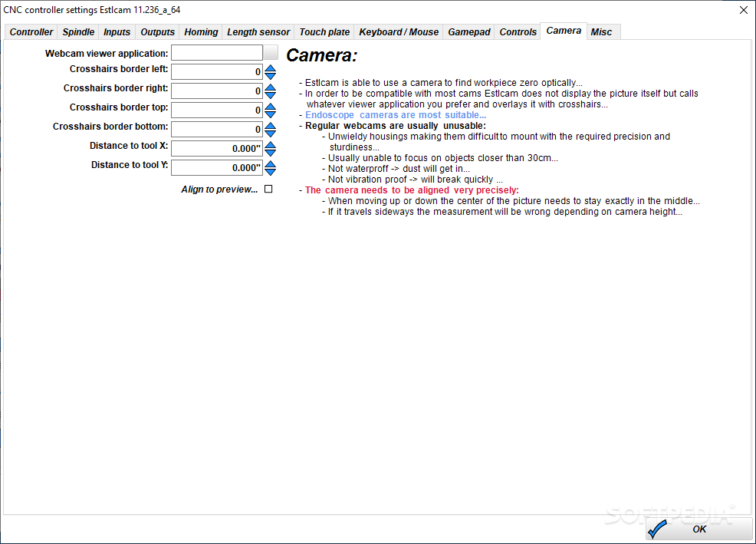This screenshot has height=544, width=756.
Task: Click the Crosshairs border bottom field
Action: tap(217, 130)
